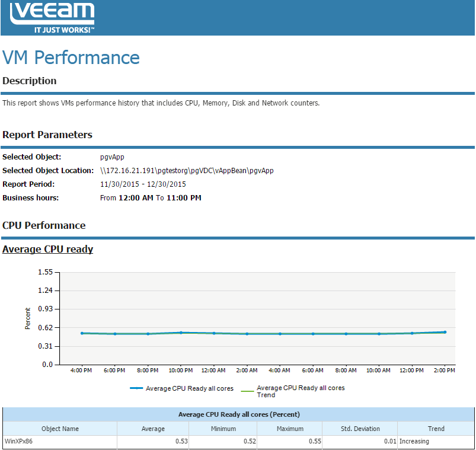Click the Object Name column header
The image size is (476, 450).
click(60, 429)
